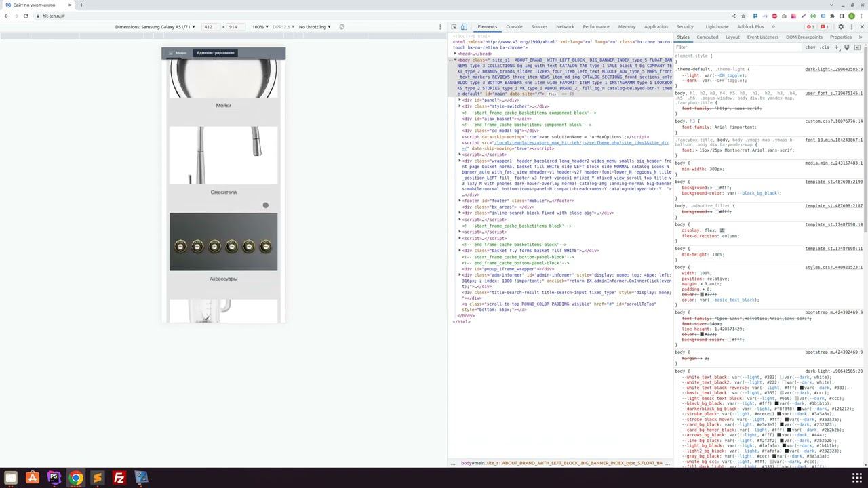Click the Chrome icon in taskbar
Image resolution: width=868 pixels, height=488 pixels.
75,478
